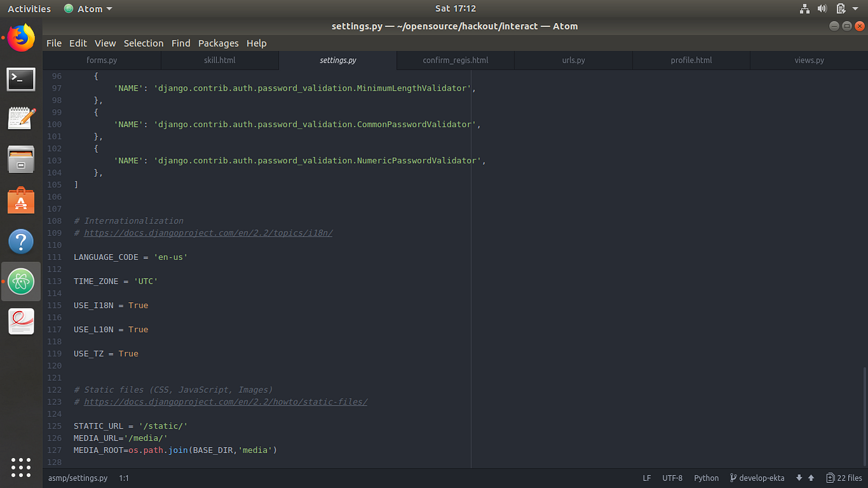Open the Git panel showing 22 files
This screenshot has height=488, width=868.
844,478
